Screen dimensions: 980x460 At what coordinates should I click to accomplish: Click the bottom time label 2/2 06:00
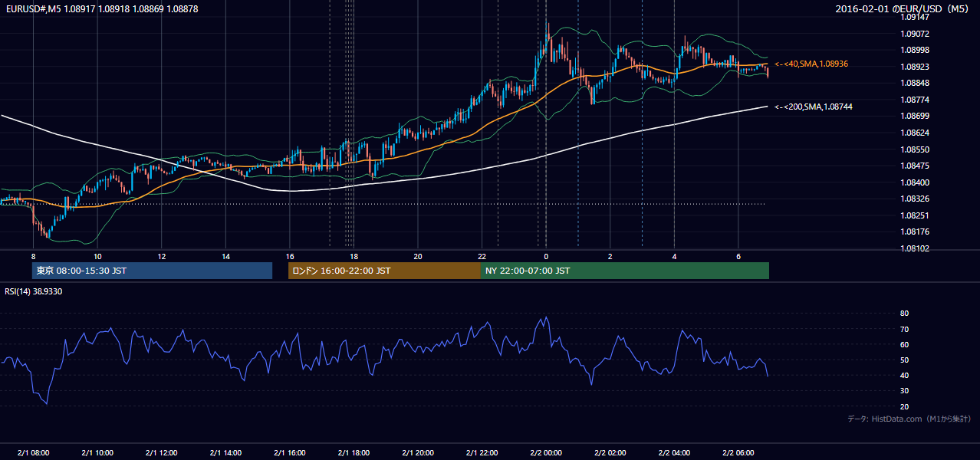pyautogui.click(x=738, y=452)
